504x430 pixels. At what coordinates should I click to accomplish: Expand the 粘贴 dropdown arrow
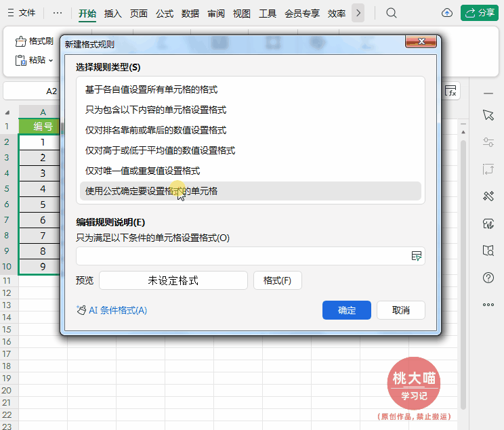point(50,60)
